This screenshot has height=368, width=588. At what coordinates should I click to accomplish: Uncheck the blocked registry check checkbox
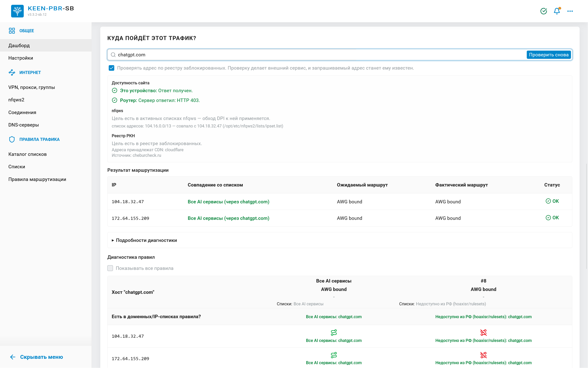pos(111,68)
